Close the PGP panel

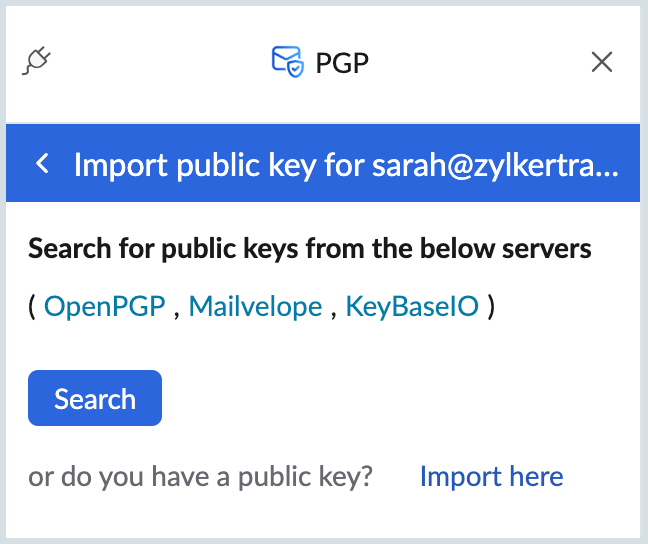pyautogui.click(x=602, y=62)
